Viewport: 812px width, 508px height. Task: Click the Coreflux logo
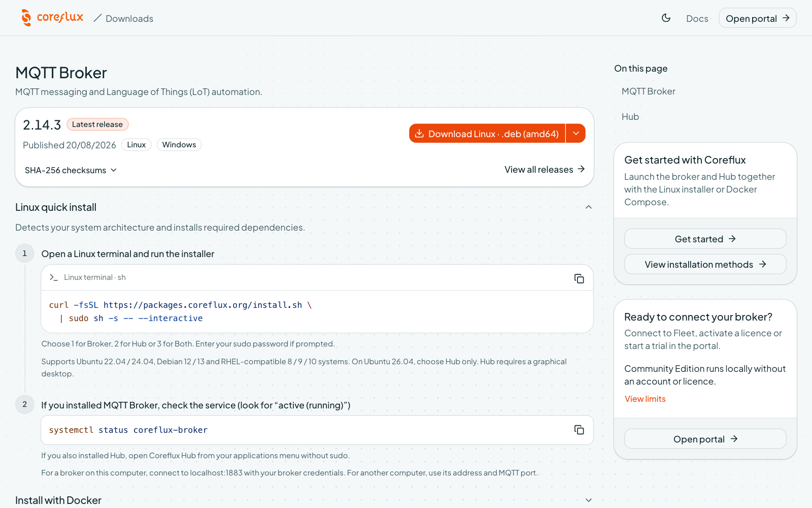[52, 18]
